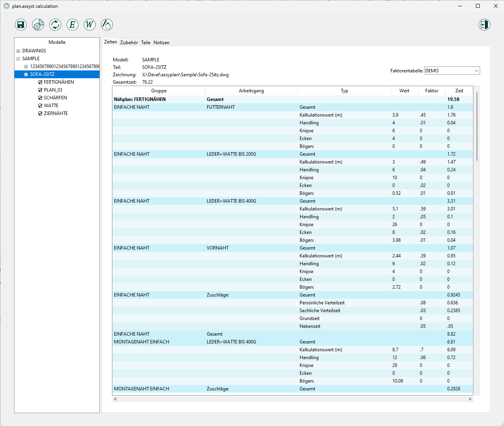The height and width of the screenshot is (426, 504).
Task: Open the Faktorentabelle DEMO dropdown
Action: [x=452, y=71]
